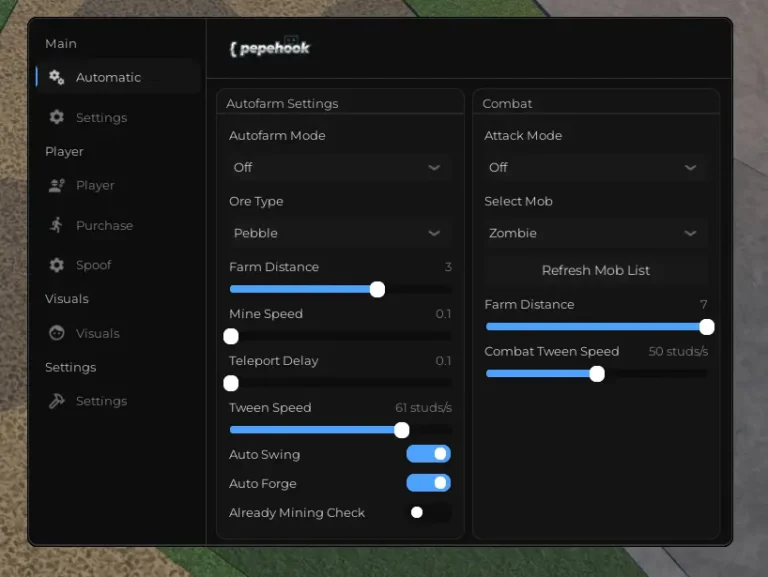Disable the Auto Swing toggle
The image size is (768, 577).
(428, 454)
